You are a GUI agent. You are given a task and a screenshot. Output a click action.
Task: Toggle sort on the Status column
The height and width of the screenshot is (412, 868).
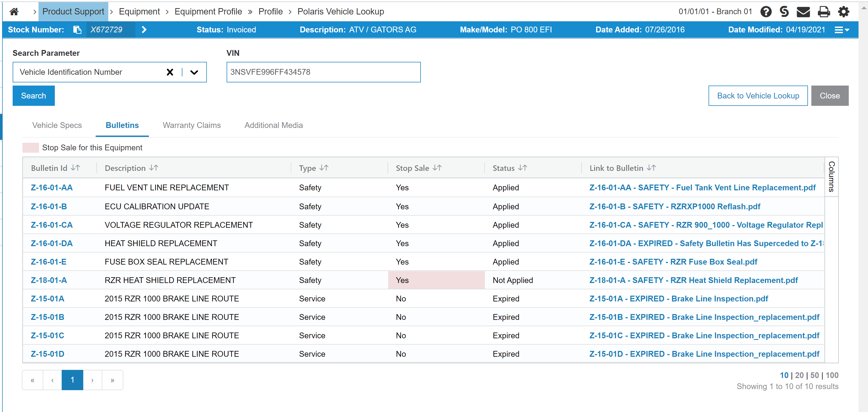[523, 168]
